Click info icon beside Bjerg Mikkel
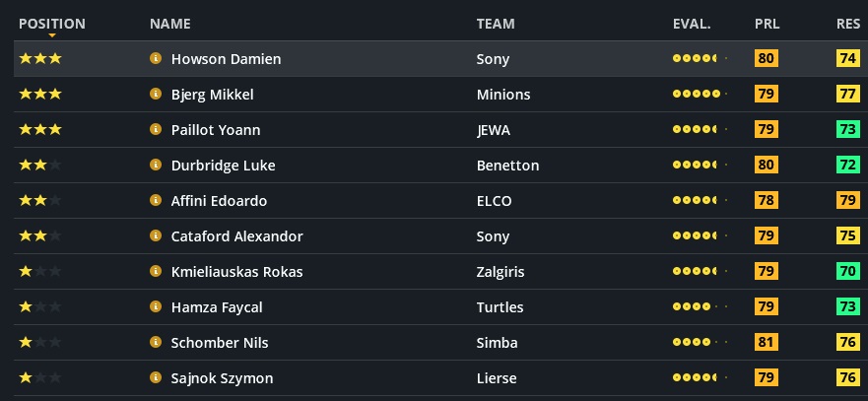Image resolution: width=868 pixels, height=401 pixels. click(155, 95)
